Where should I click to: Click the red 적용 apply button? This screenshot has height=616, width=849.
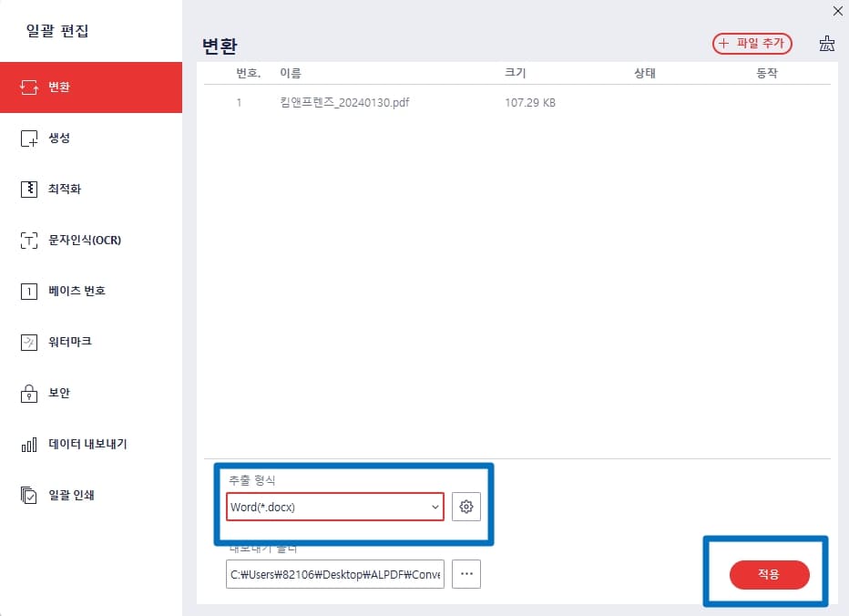pos(770,574)
